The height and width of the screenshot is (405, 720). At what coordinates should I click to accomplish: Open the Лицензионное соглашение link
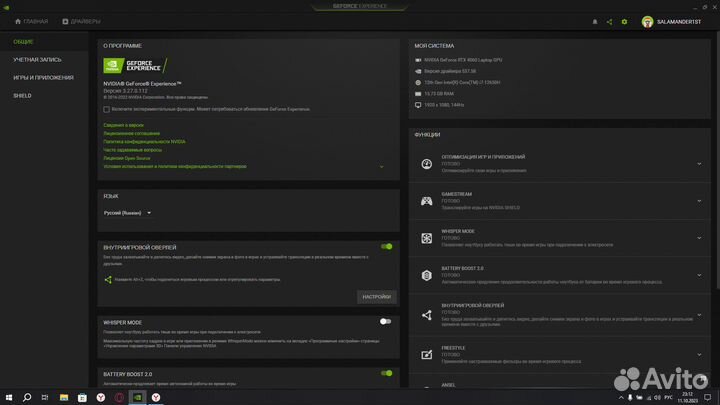(131, 134)
